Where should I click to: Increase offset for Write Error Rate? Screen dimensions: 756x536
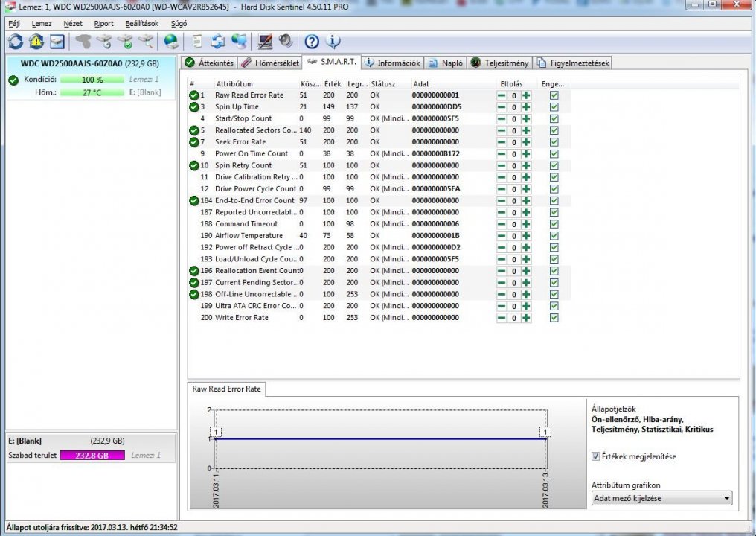526,318
